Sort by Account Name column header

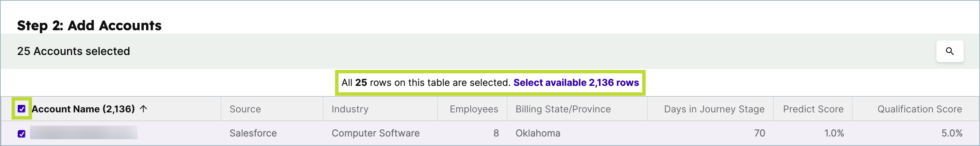(x=83, y=109)
